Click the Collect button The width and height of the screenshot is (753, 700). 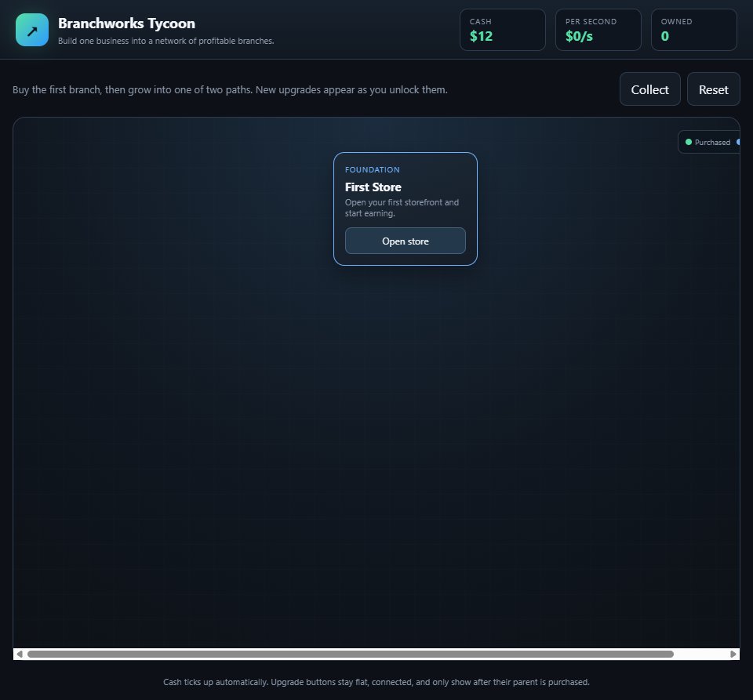pyautogui.click(x=649, y=89)
